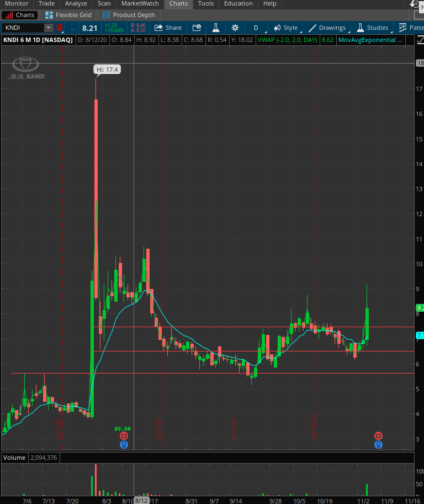The width and height of the screenshot is (424, 504).
Task: Open the MarketWatch tab
Action: pyautogui.click(x=140, y=4)
